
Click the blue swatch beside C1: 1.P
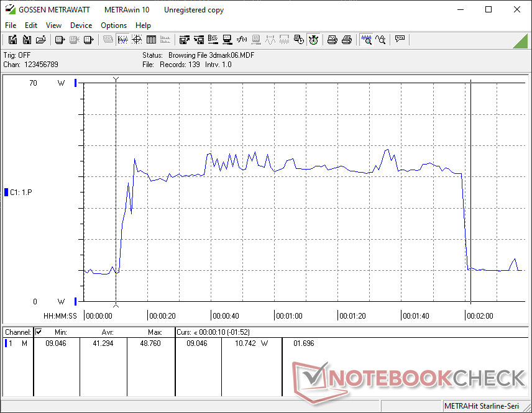6,193
